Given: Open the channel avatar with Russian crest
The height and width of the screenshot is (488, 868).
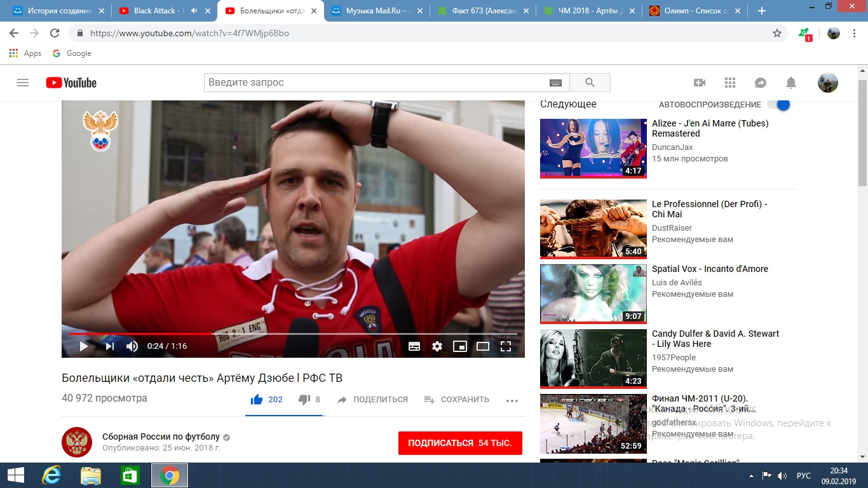Looking at the screenshot, I should [77, 442].
